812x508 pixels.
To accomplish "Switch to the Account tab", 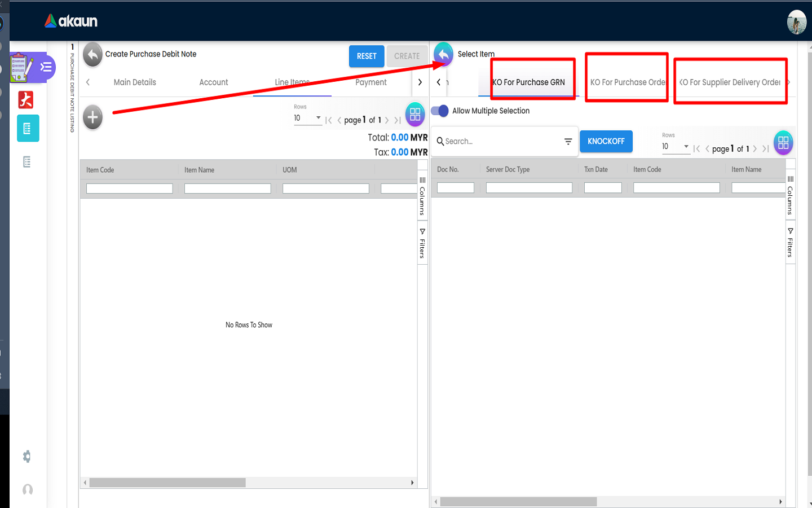I will [x=214, y=82].
